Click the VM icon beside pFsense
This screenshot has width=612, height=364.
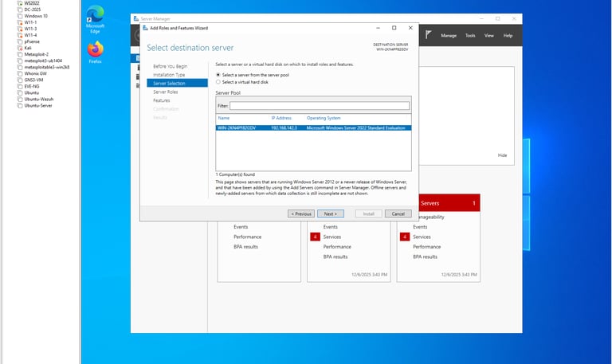pyautogui.click(x=20, y=41)
